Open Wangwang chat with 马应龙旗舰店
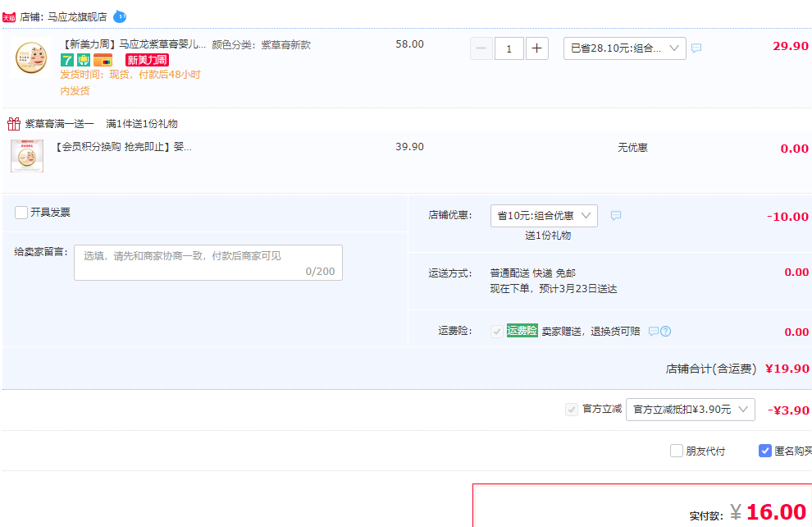 click(120, 16)
